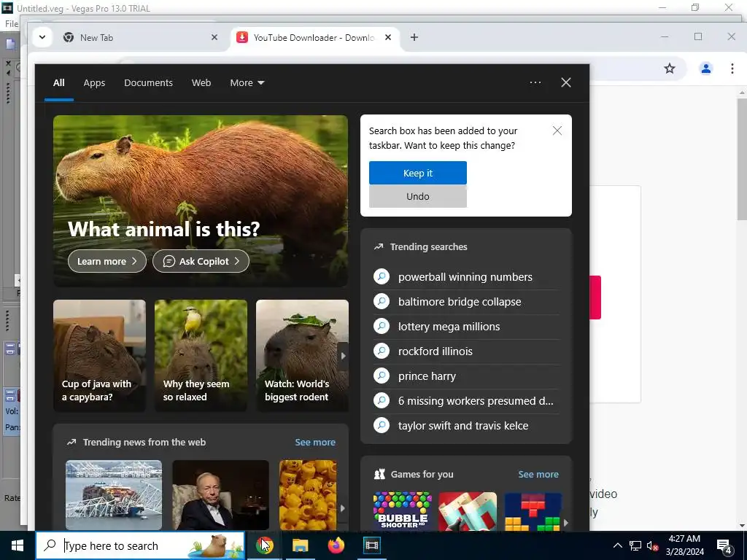Open the Windows Start menu
747x560 pixels.
click(x=18, y=545)
